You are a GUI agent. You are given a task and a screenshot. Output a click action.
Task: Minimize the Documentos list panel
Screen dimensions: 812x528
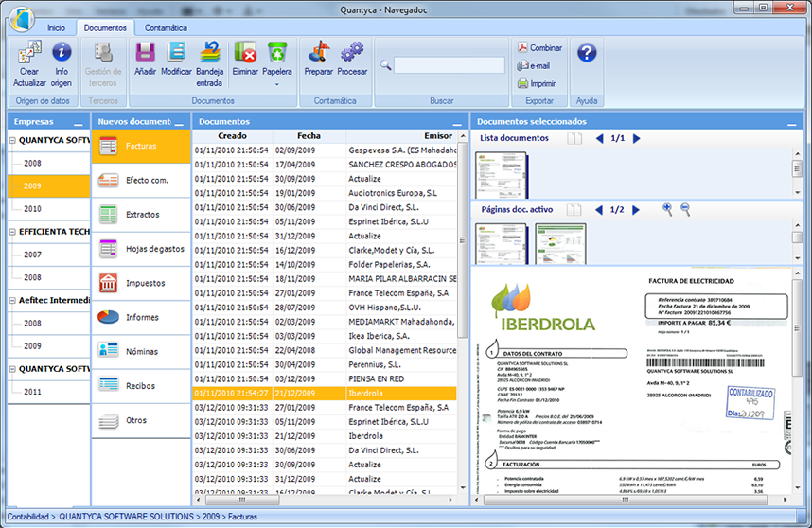pyautogui.click(x=457, y=124)
